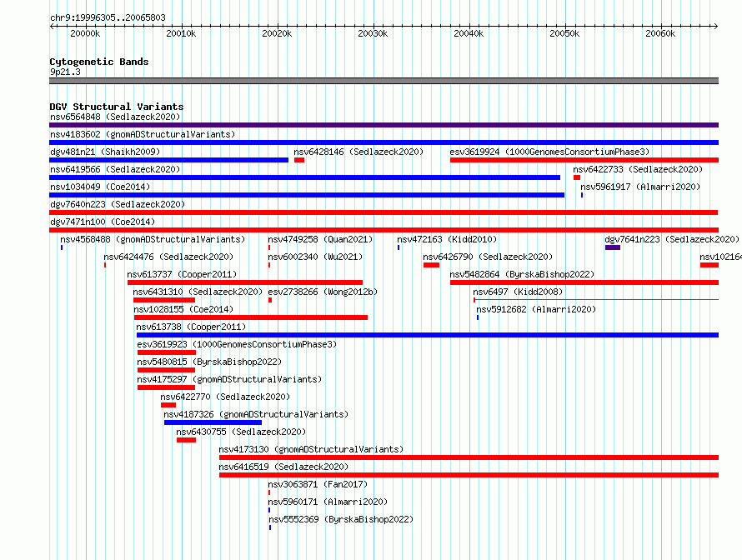Select the 9p21.3 cytogenetic band bar

tap(384, 81)
